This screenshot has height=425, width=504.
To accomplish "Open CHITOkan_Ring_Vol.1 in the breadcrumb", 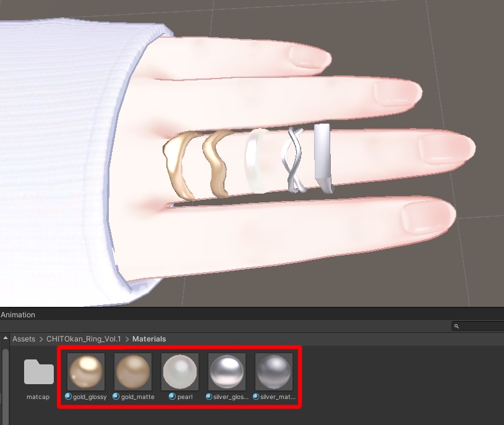I will (x=83, y=339).
